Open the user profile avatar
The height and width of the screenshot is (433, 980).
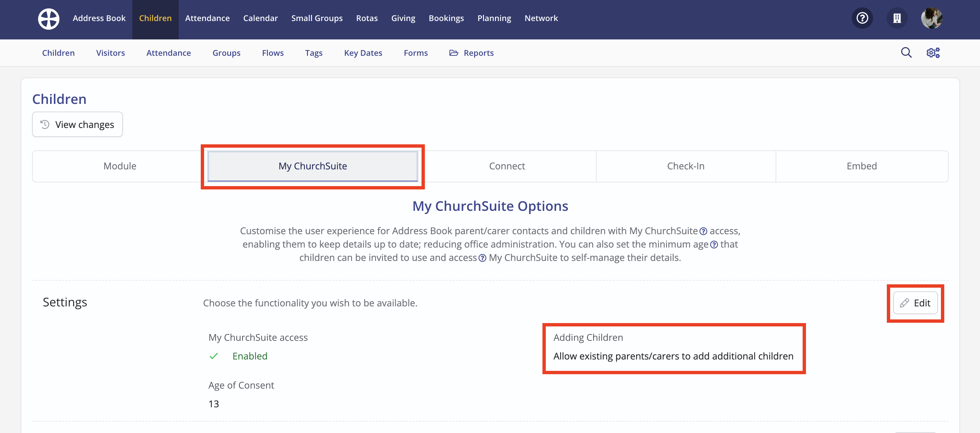(x=932, y=18)
